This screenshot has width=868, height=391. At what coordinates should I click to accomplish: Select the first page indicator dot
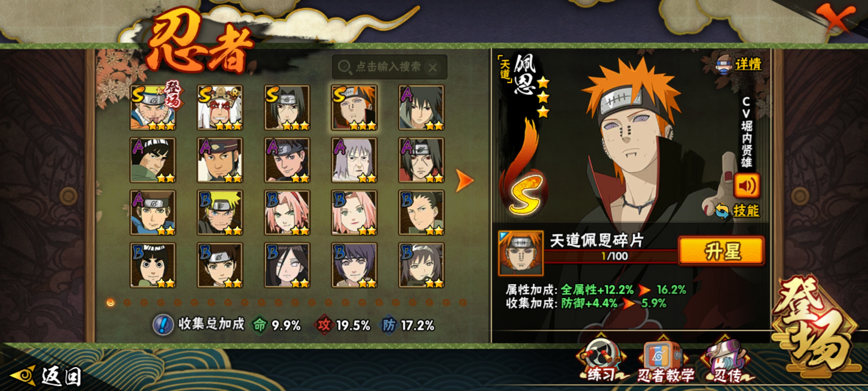click(111, 303)
